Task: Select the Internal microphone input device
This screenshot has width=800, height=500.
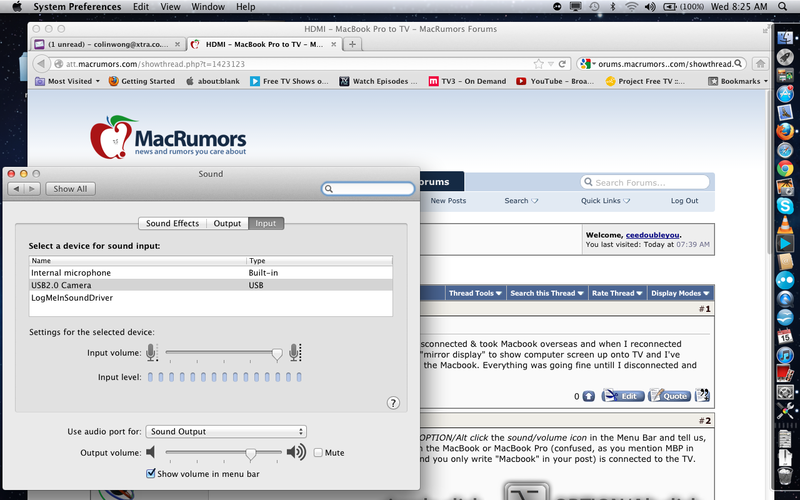Action: click(211, 273)
